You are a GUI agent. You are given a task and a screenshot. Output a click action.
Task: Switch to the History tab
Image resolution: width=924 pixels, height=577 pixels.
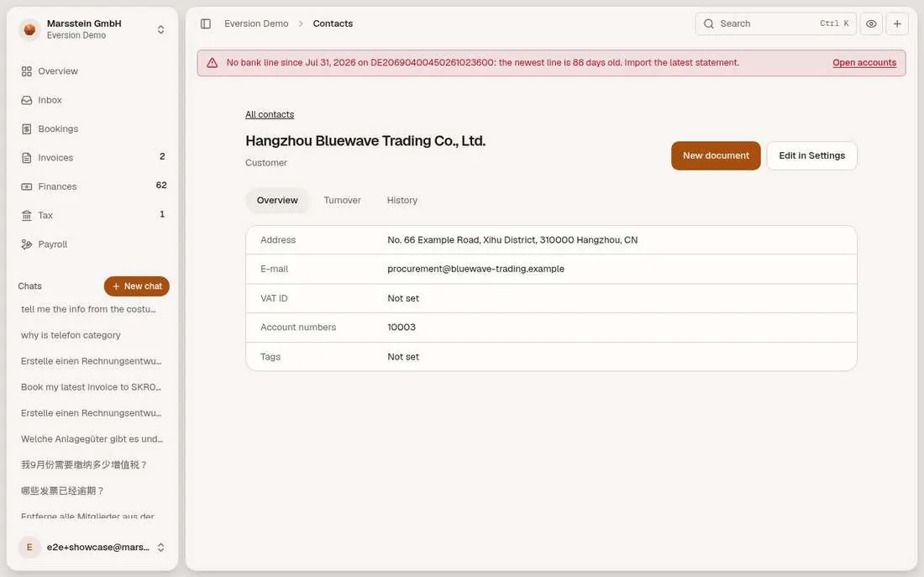click(x=402, y=201)
